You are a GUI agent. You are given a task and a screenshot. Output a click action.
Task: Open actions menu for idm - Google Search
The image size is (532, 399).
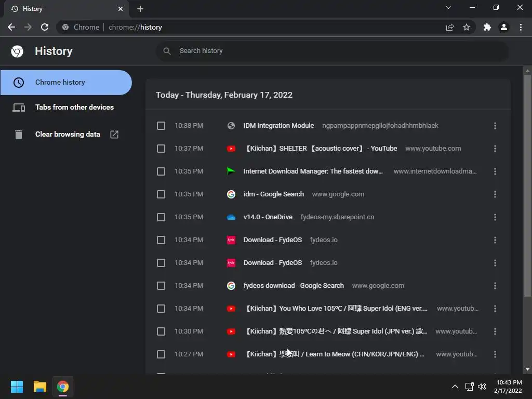[495, 194]
